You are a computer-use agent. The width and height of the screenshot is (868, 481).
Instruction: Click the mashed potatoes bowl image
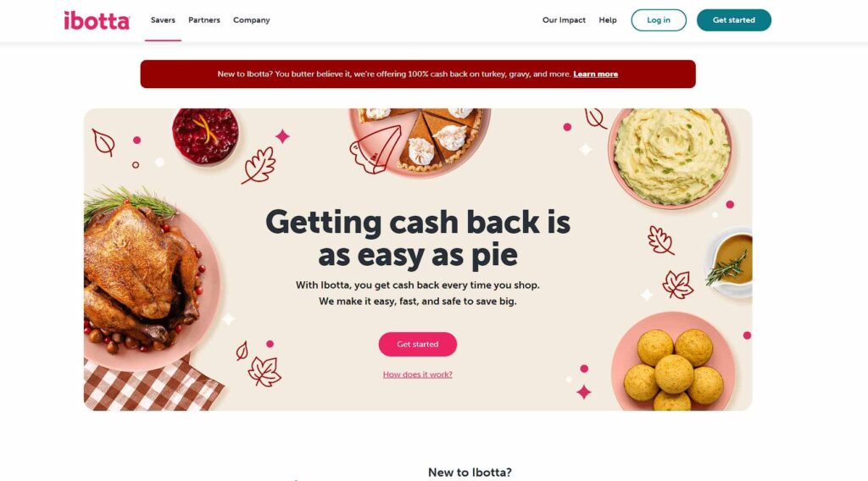[x=671, y=157]
